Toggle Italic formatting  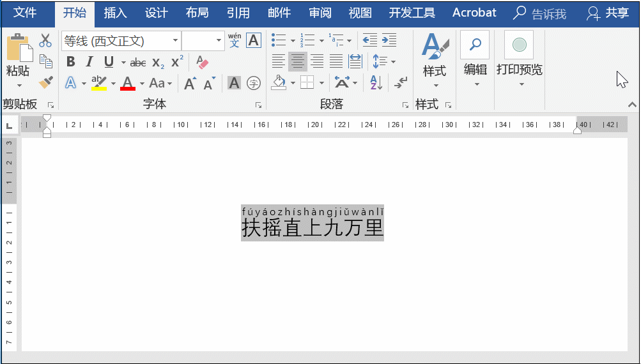tap(89, 62)
